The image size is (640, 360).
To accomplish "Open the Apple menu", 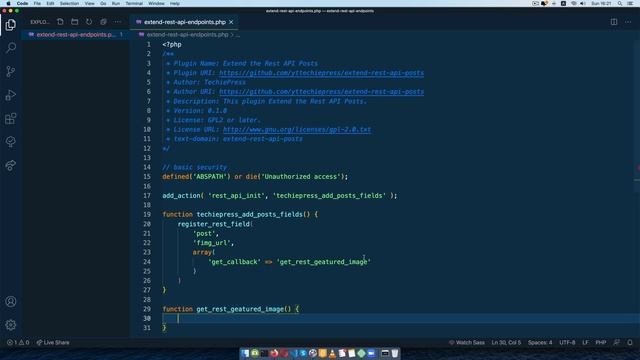I will 8,3.
